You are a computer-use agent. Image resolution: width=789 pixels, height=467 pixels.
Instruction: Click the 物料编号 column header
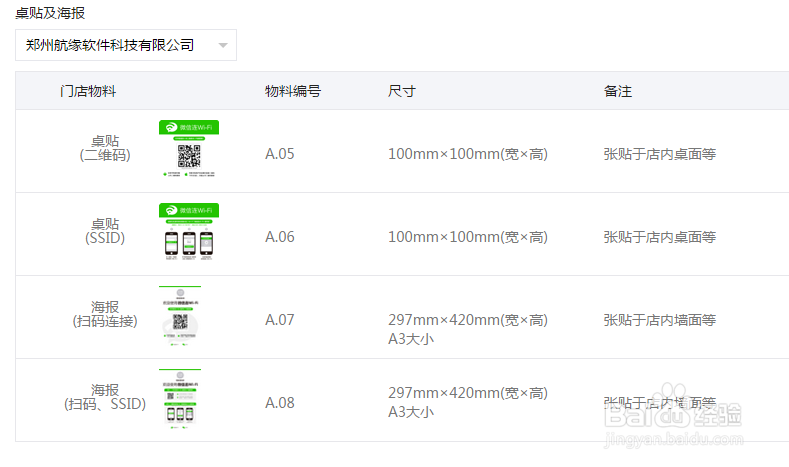tap(292, 91)
